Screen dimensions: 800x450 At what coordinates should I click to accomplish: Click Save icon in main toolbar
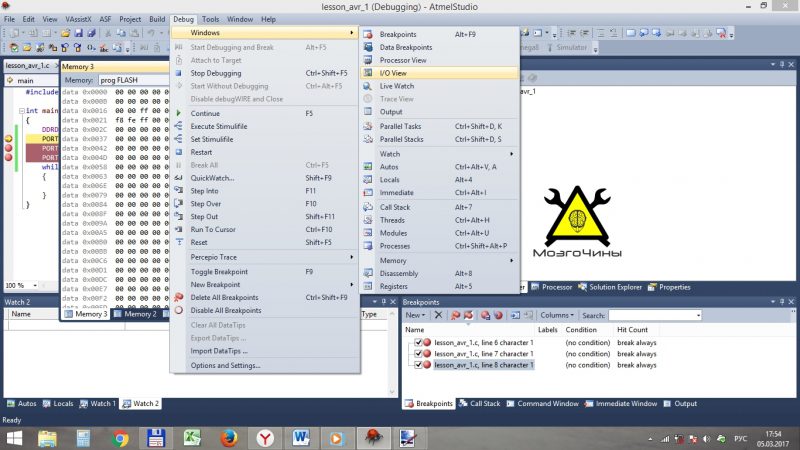tap(79, 33)
